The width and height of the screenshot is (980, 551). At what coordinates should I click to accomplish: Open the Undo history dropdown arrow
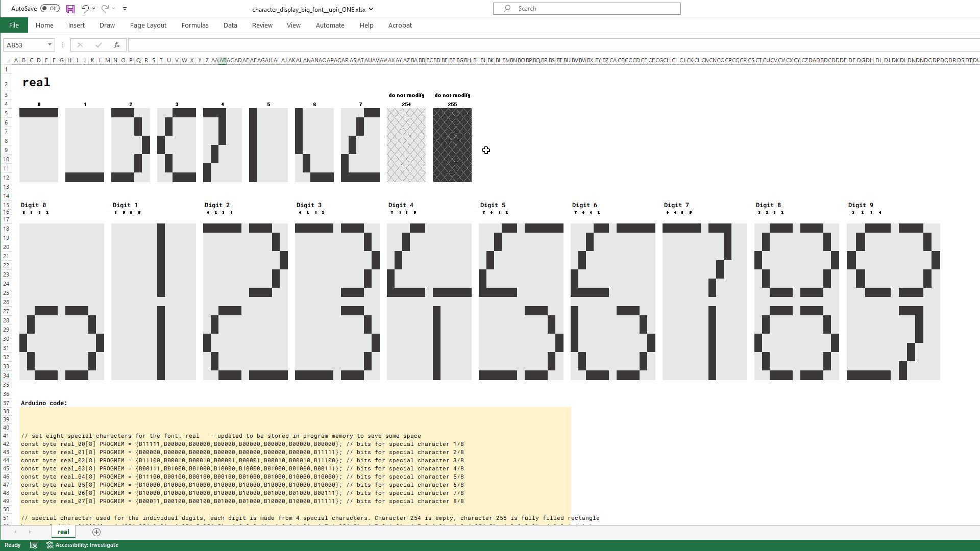pyautogui.click(x=93, y=9)
